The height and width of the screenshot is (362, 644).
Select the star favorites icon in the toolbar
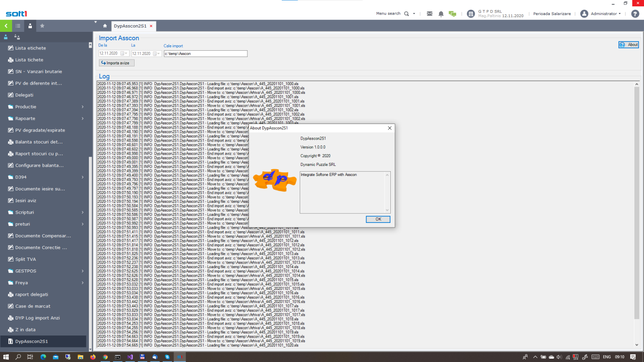point(42,26)
